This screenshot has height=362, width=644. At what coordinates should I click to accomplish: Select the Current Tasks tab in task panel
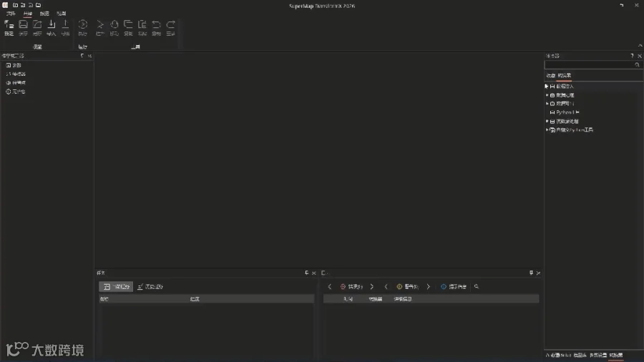(x=116, y=286)
